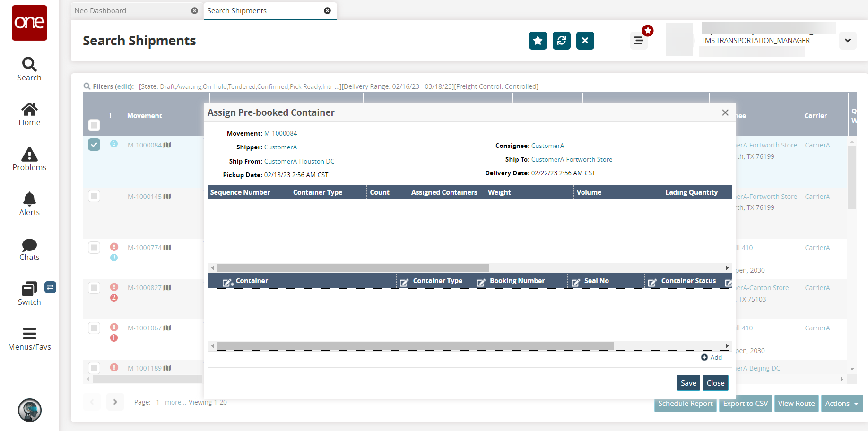This screenshot has width=868, height=431.
Task: Open the header hamburger notifications menu
Action: coord(639,41)
